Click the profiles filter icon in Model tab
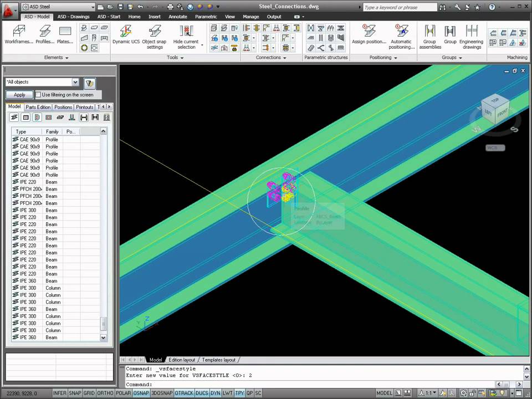The height and width of the screenshot is (399, 532). pyautogui.click(x=14, y=117)
